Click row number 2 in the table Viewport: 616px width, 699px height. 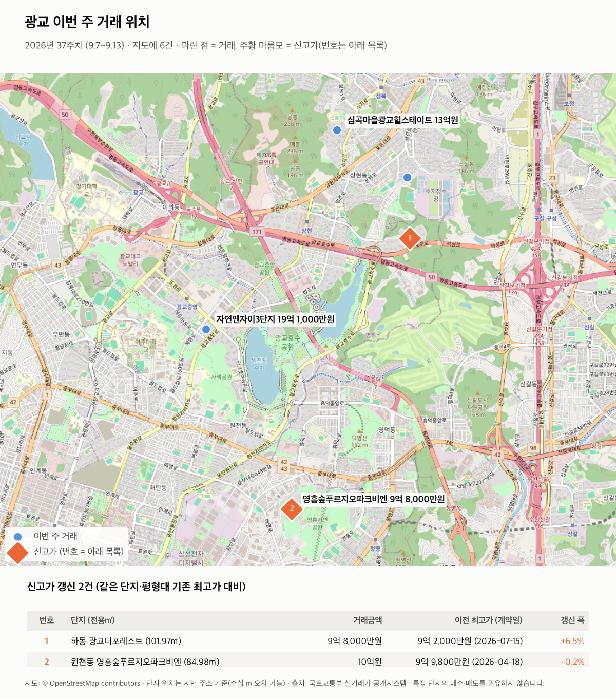point(47,662)
